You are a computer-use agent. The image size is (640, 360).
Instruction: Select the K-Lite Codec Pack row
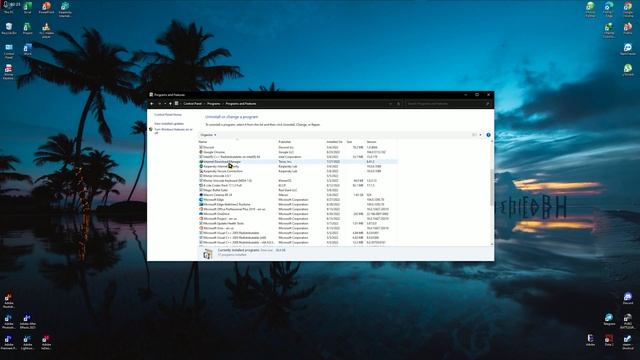(x=297, y=185)
